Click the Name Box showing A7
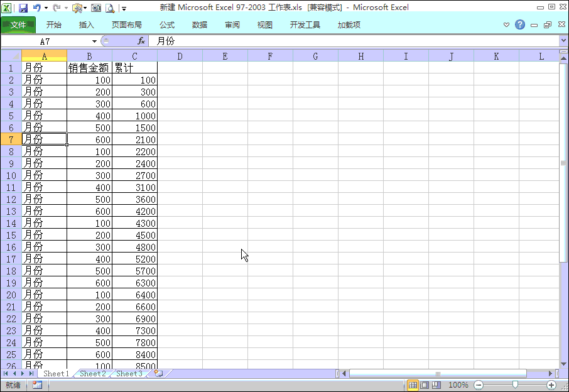 click(45, 41)
